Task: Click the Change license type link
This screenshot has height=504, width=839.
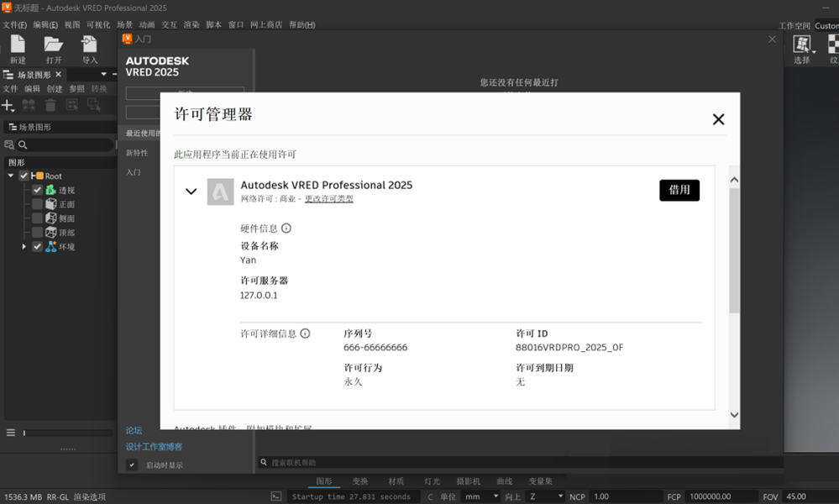Action: tap(328, 198)
